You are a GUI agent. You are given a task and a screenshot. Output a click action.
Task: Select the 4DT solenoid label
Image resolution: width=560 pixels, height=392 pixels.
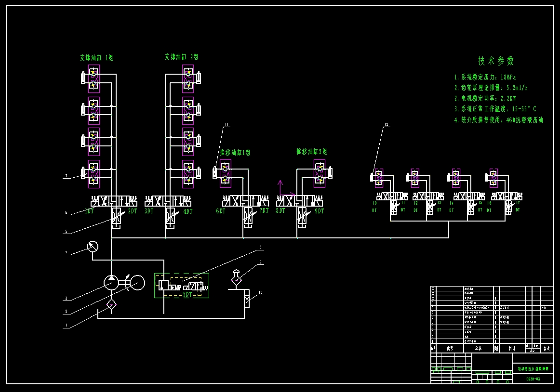tap(188, 212)
